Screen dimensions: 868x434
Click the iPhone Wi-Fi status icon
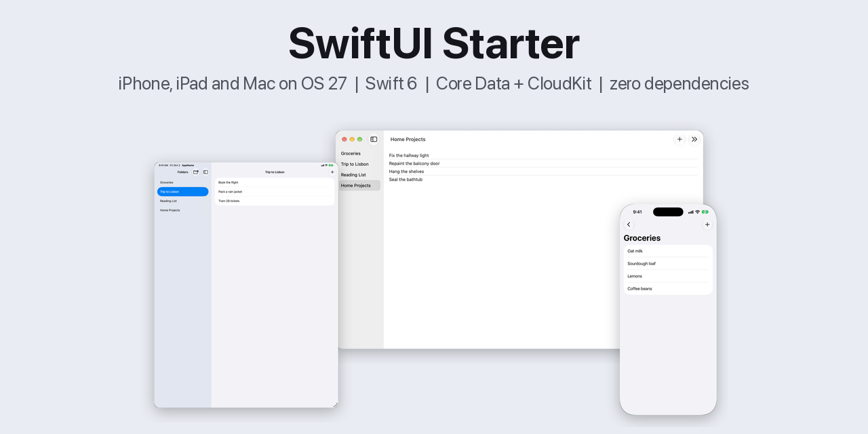coord(697,212)
